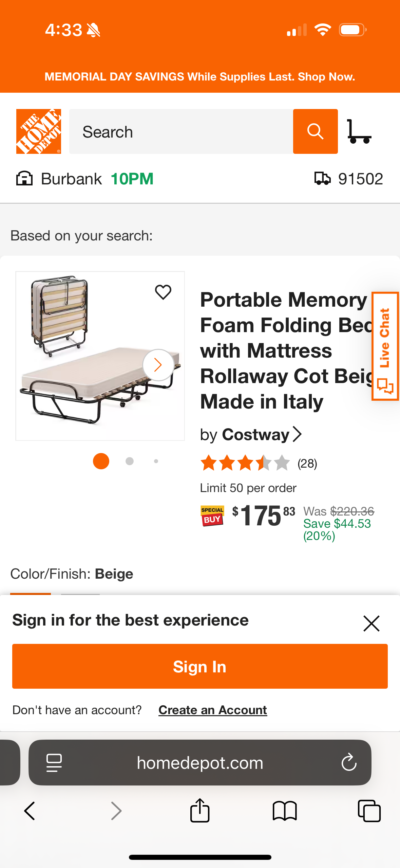400x868 pixels.
Task: Reload the homedepot.com page
Action: (x=349, y=762)
